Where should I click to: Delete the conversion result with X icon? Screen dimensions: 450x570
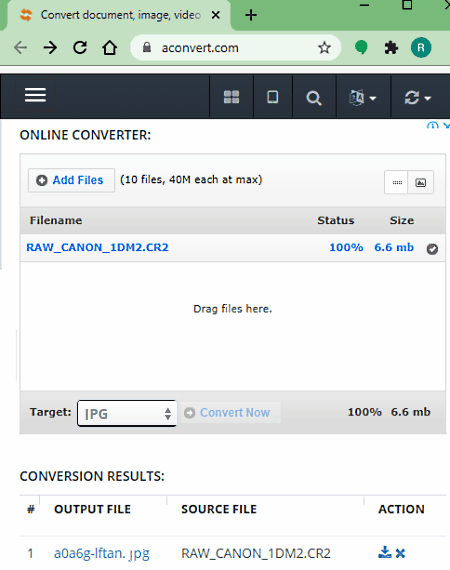(x=400, y=553)
